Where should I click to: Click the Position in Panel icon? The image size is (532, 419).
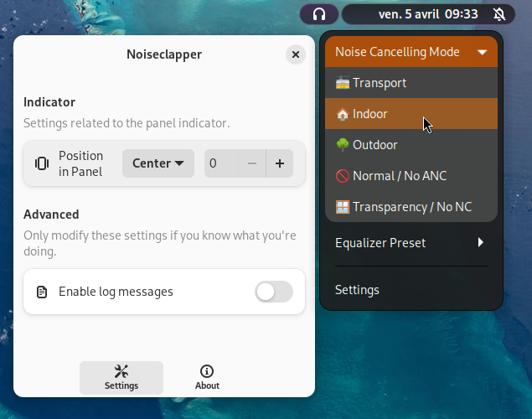coord(42,163)
